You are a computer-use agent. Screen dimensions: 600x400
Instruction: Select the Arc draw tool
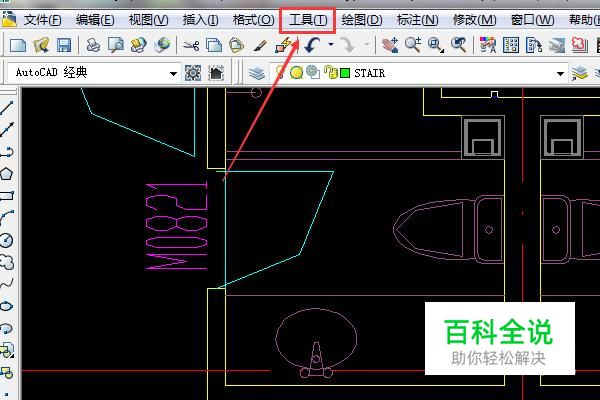(x=7, y=218)
